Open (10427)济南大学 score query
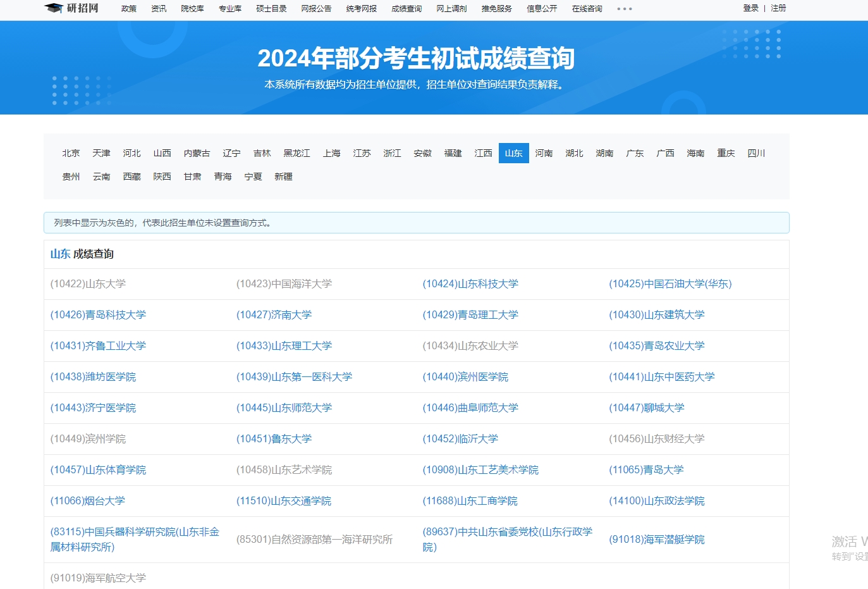The width and height of the screenshot is (868, 589). coord(274,315)
